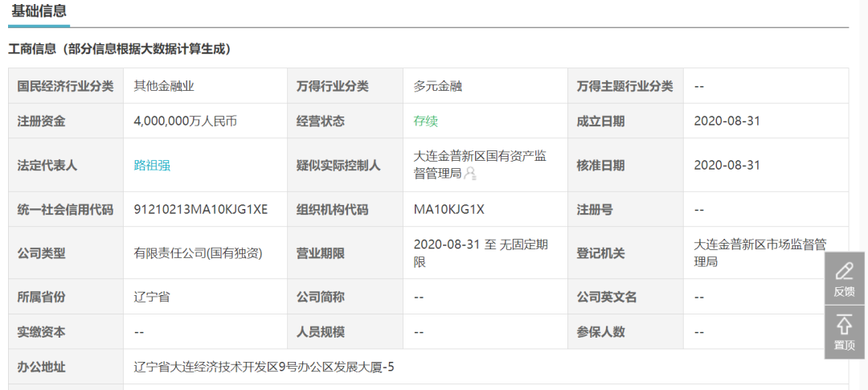Click the 核准日期 date value
This screenshot has height=390, width=868.
[x=727, y=166]
